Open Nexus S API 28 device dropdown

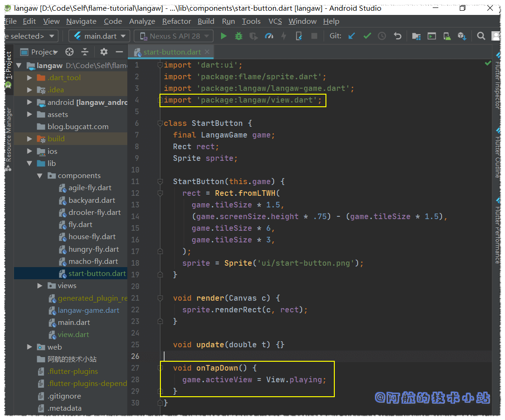[x=173, y=36]
